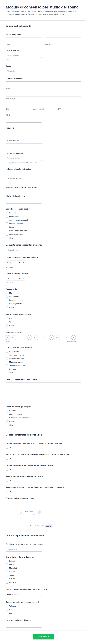This screenshot has width=86, height=644.
Task: Tick the Apnee notturne sospette option
Action: click(7, 220)
